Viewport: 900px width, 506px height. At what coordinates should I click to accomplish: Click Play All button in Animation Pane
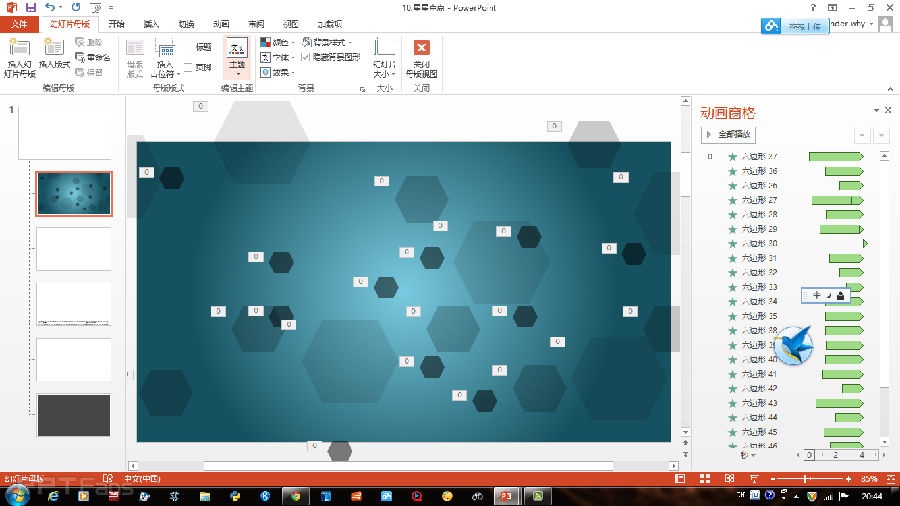tap(729, 134)
